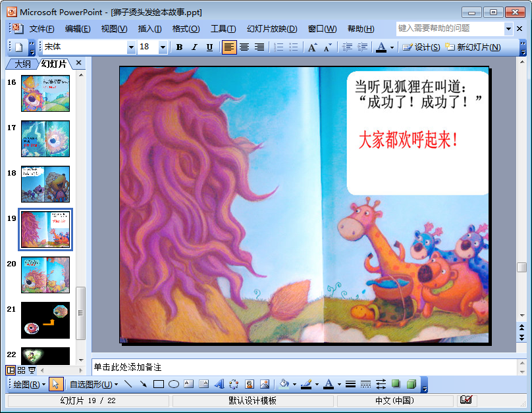Select the object selection arrow tool

(x=56, y=384)
